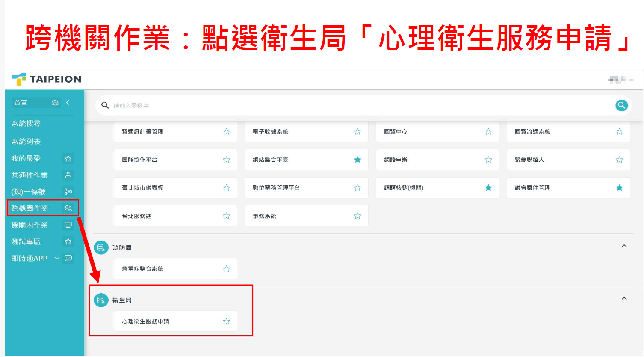Favorite 心理衛生服務申請 with its star

227,321
